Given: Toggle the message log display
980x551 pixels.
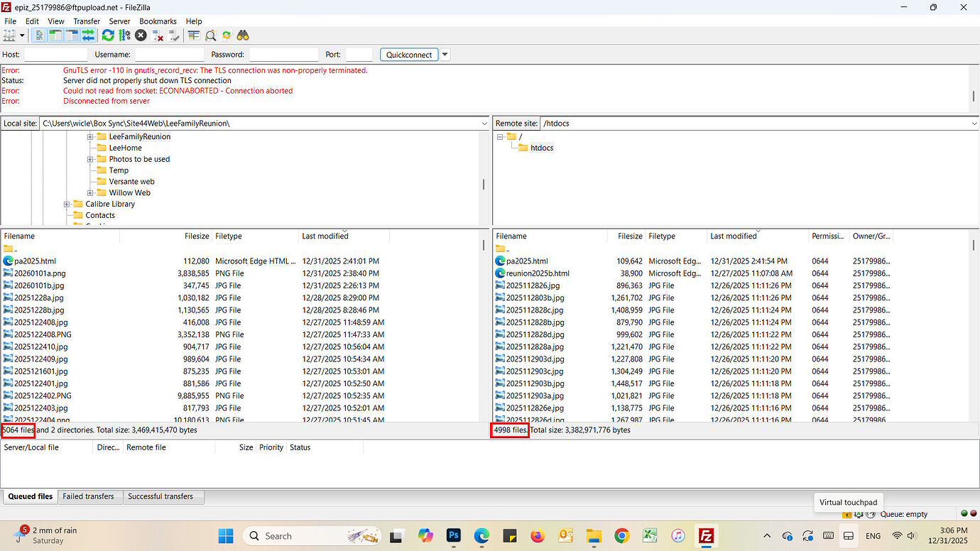Looking at the screenshot, I should tap(38, 36).
